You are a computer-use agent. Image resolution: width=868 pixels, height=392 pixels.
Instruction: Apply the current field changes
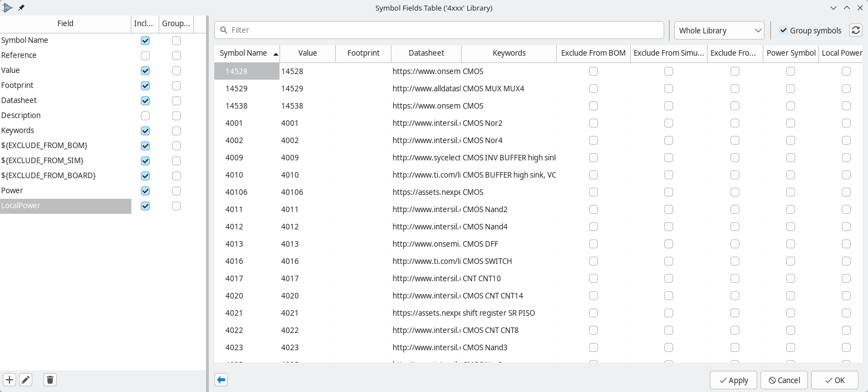pyautogui.click(x=733, y=380)
